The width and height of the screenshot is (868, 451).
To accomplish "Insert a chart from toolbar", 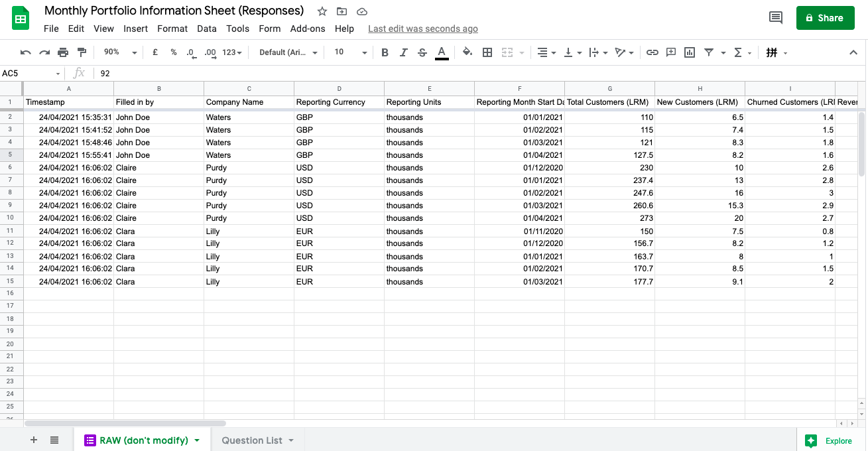I will 690,52.
